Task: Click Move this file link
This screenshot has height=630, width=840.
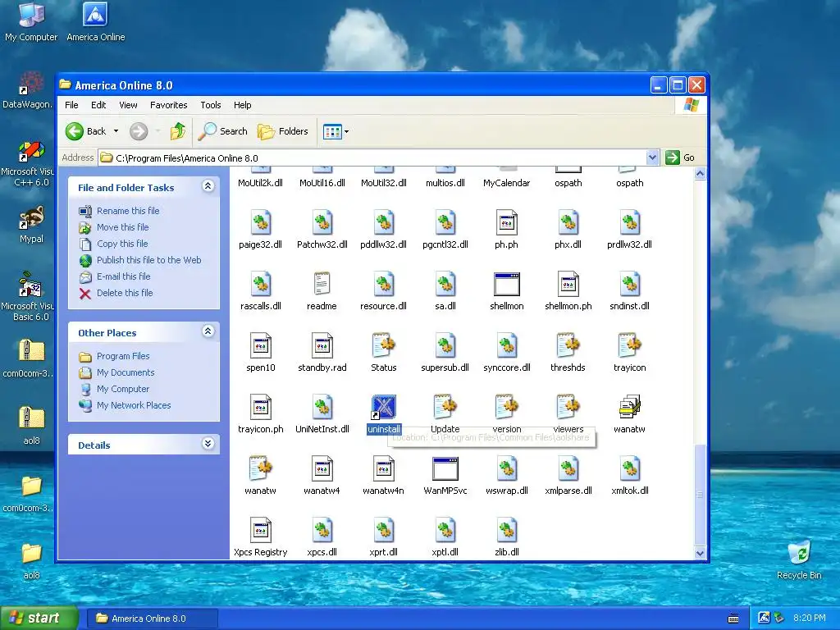Action: tap(123, 227)
